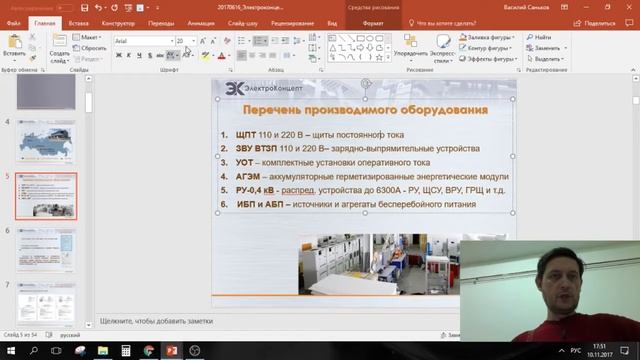The height and width of the screenshot is (360, 640).
Task: Switch to the Конструктор tab
Action: [118, 23]
